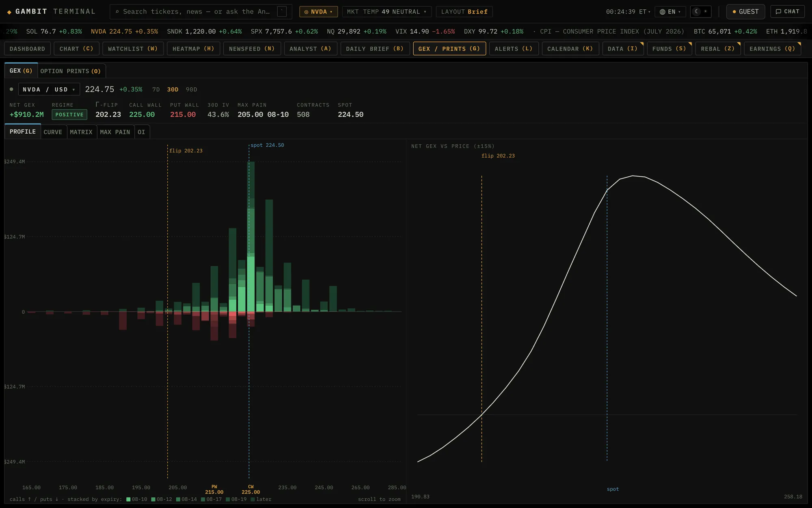Image resolution: width=812 pixels, height=508 pixels.
Task: Click the backtick shortcut key icon in search
Action: 282,11
